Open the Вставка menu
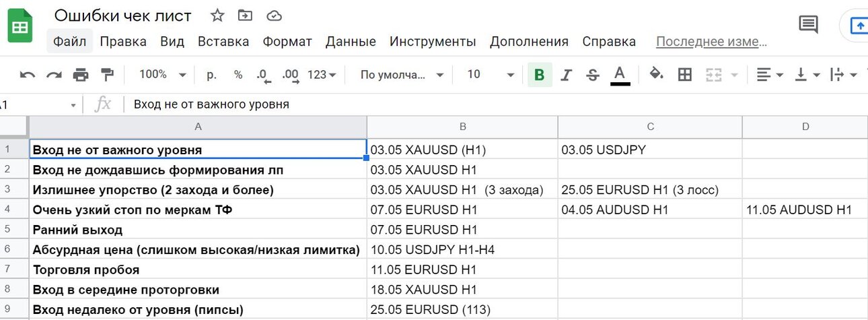 (223, 42)
